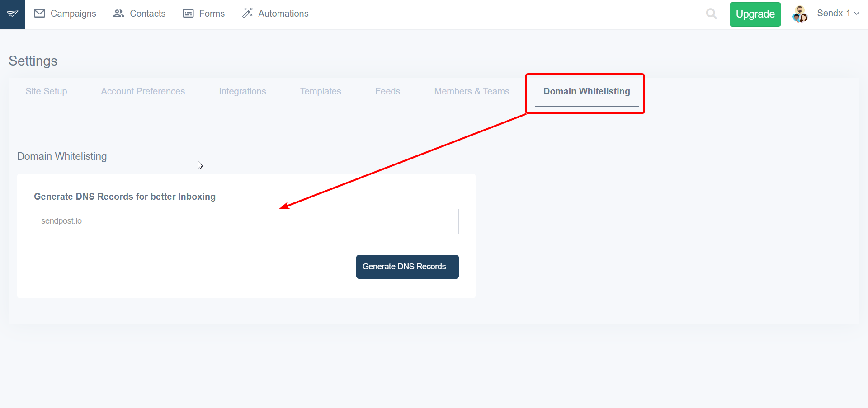
Task: Go to the Forms section
Action: click(212, 14)
